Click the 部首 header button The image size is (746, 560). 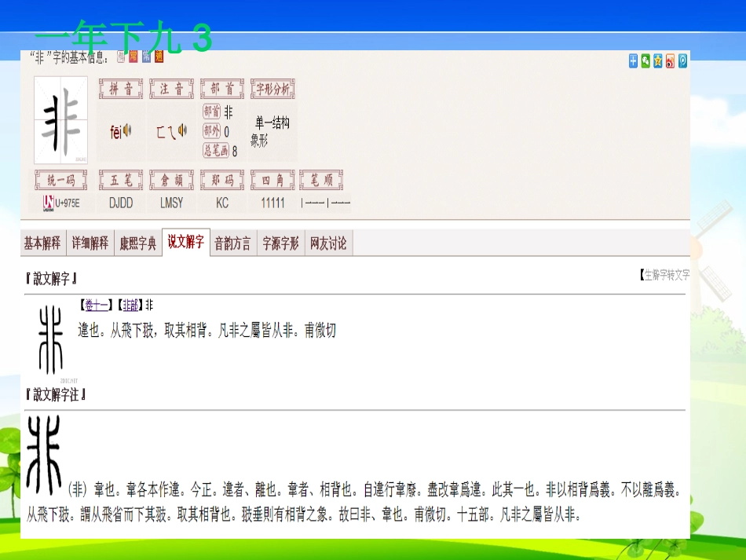tap(222, 89)
